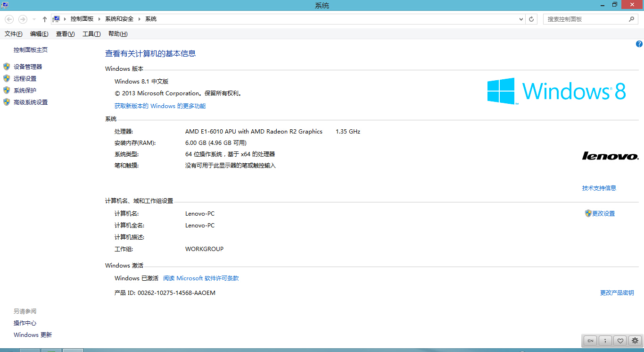Image resolution: width=644 pixels, height=352 pixels.
Task: Select the 系统和安全 breadcrumb in the address bar
Action: 119,19
